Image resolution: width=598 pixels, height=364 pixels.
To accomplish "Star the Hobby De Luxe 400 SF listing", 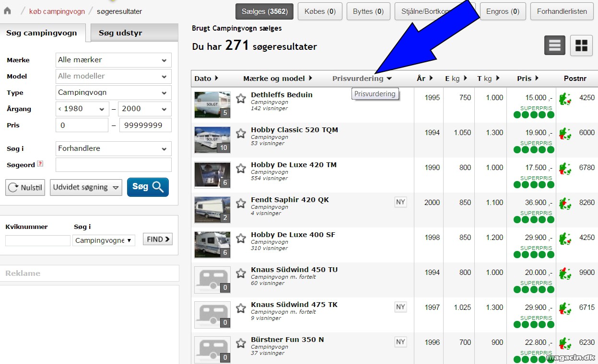I will tap(241, 238).
